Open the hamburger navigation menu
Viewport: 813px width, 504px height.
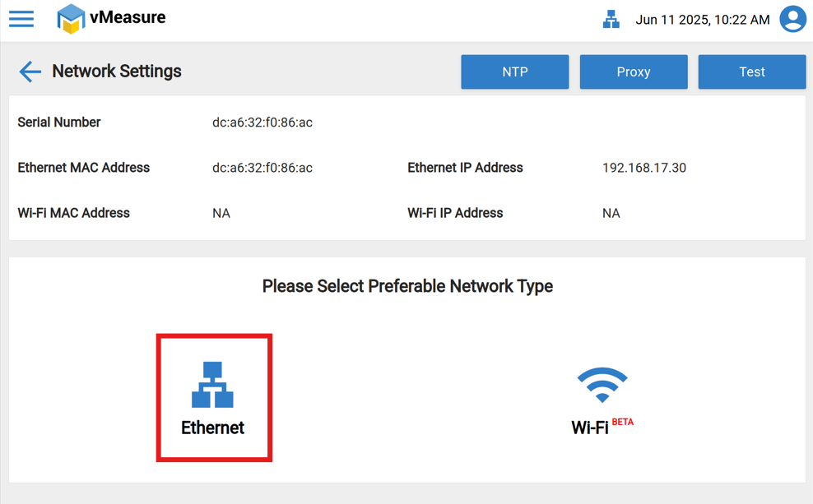(x=21, y=19)
